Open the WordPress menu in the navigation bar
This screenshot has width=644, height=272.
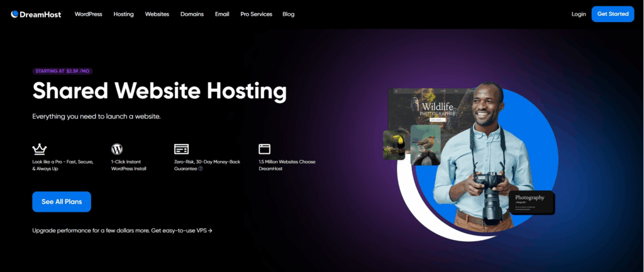(x=88, y=14)
